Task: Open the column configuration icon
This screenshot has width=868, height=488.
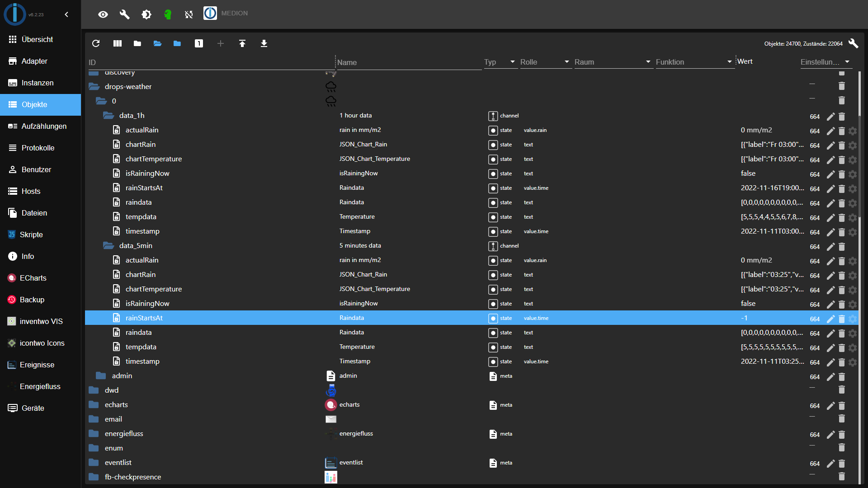Action: tap(118, 43)
